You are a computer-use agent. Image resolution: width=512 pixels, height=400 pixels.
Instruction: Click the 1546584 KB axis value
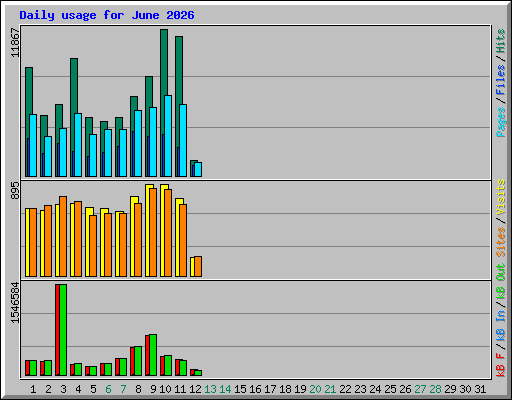pyautogui.click(x=15, y=302)
